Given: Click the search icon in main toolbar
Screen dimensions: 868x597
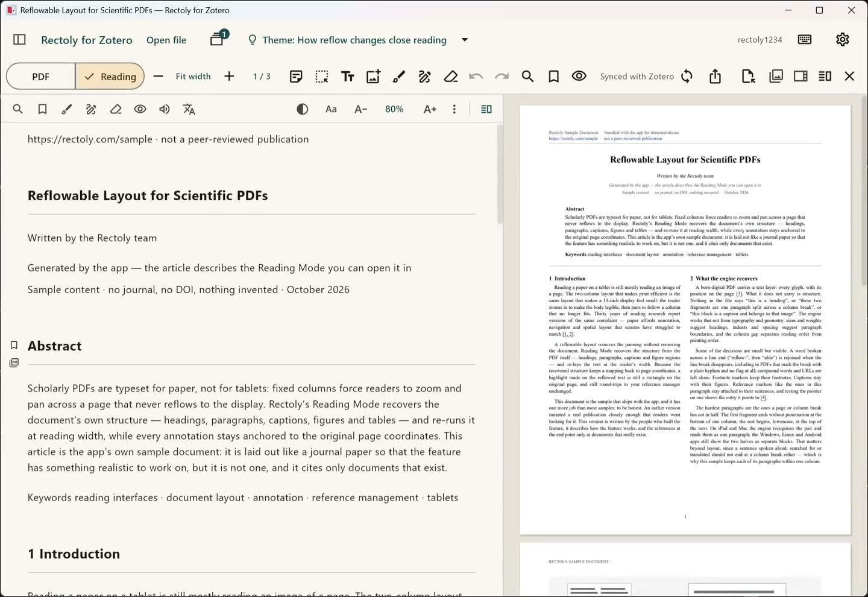Looking at the screenshot, I should pyautogui.click(x=527, y=77).
